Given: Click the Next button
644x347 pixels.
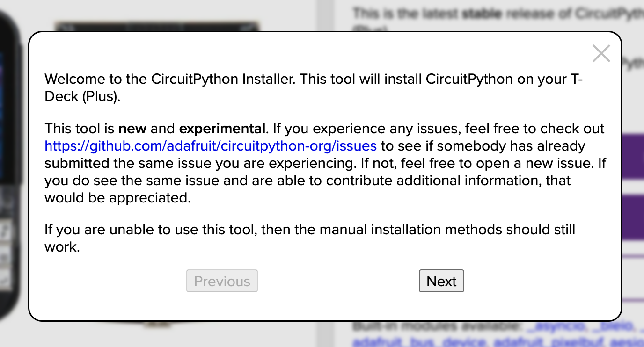Looking at the screenshot, I should tap(441, 281).
